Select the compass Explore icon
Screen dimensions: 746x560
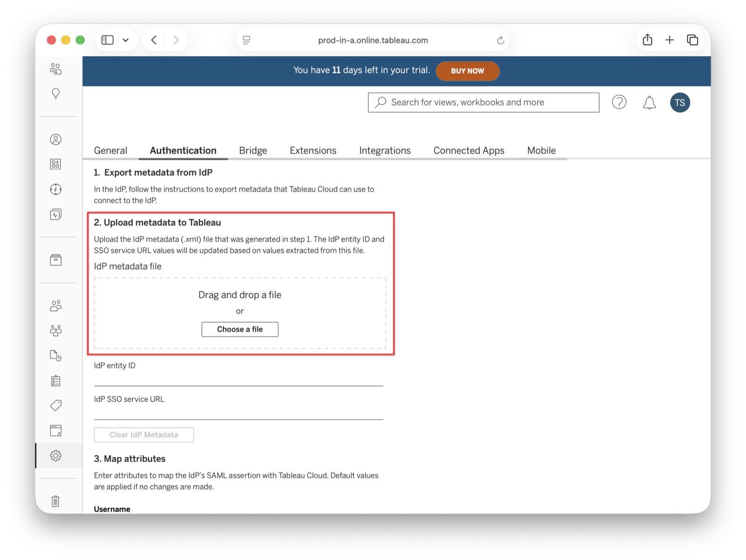[x=55, y=189]
